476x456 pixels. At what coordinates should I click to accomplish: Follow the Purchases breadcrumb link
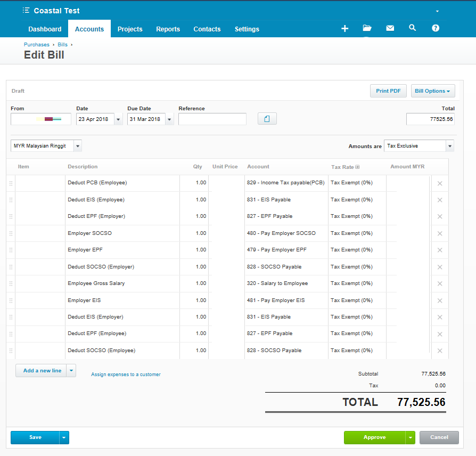click(36, 45)
